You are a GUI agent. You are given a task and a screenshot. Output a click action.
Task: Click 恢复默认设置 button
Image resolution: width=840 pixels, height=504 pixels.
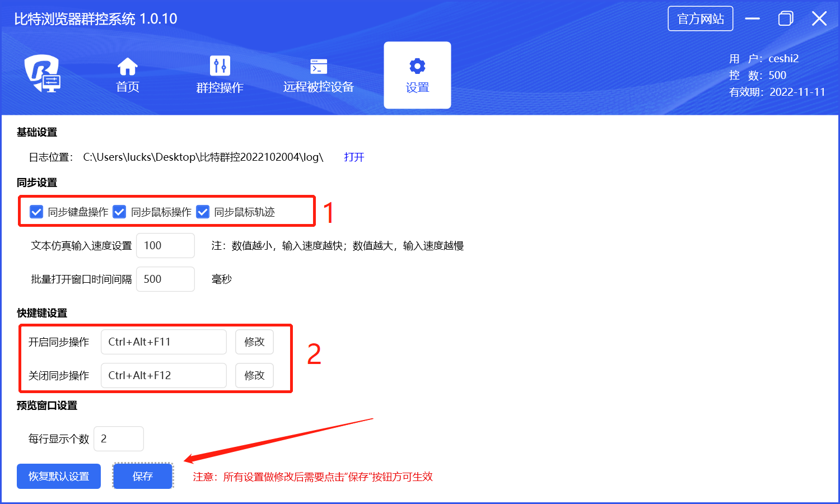click(59, 477)
